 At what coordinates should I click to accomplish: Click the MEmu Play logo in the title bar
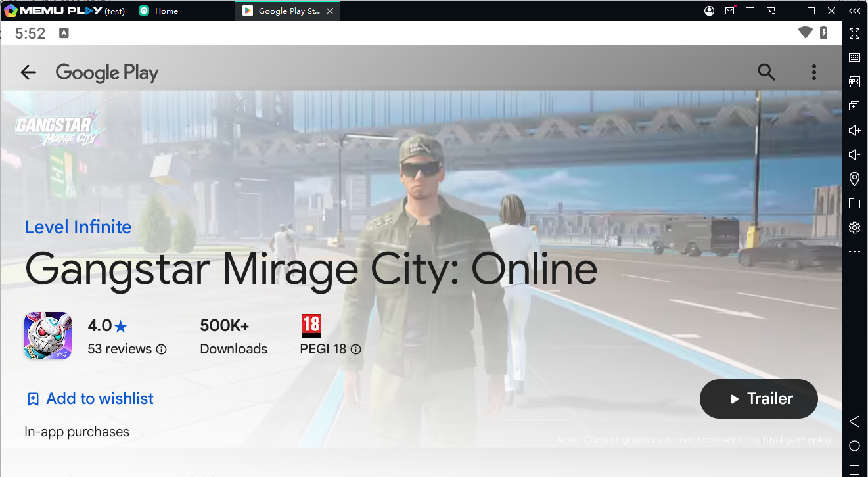54,11
